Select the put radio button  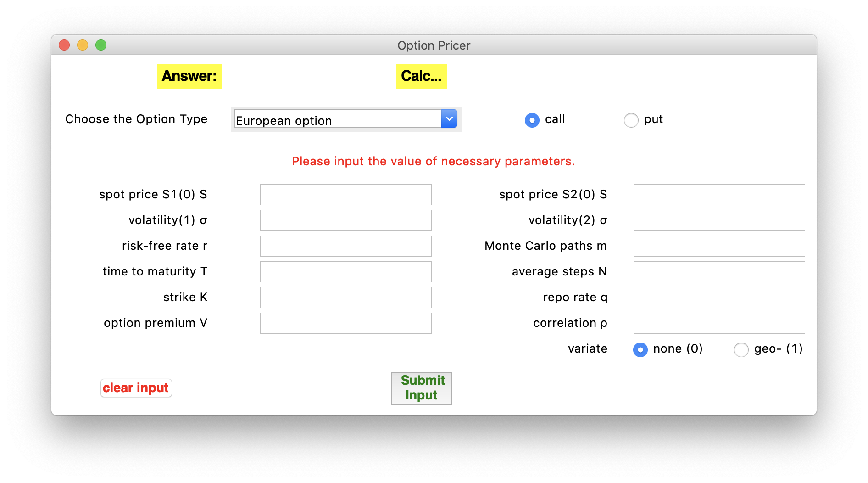pos(631,120)
